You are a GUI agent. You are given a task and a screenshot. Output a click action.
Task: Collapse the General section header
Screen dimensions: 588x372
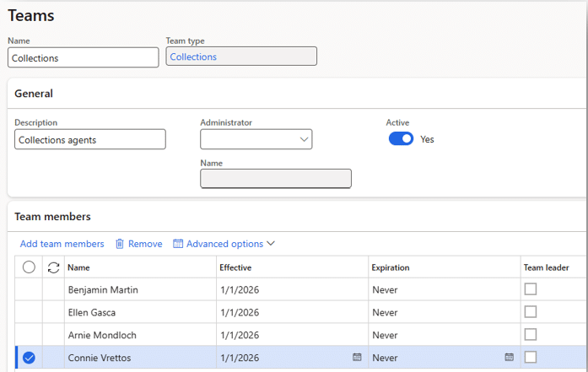click(x=34, y=94)
